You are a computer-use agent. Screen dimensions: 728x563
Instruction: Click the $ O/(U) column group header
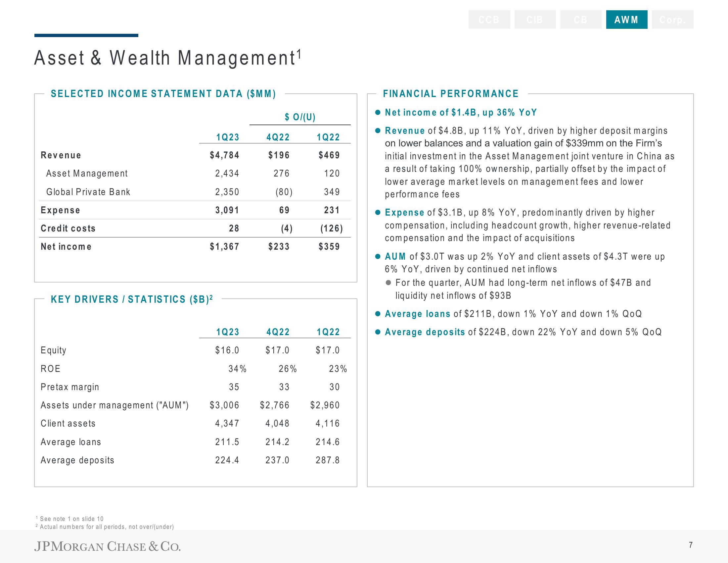pyautogui.click(x=300, y=117)
